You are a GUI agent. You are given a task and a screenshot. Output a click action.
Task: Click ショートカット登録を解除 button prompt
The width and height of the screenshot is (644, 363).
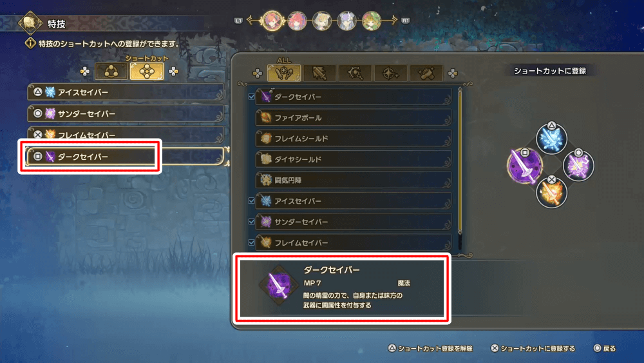[430, 349]
